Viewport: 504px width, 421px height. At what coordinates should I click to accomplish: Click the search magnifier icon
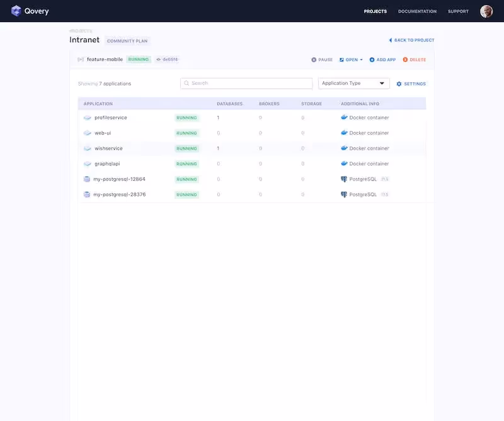[x=186, y=82]
